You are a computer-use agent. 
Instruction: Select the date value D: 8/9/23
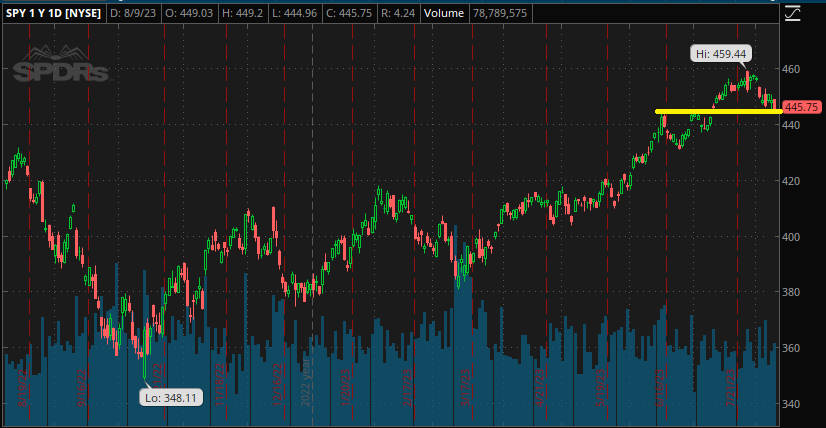pyautogui.click(x=133, y=14)
